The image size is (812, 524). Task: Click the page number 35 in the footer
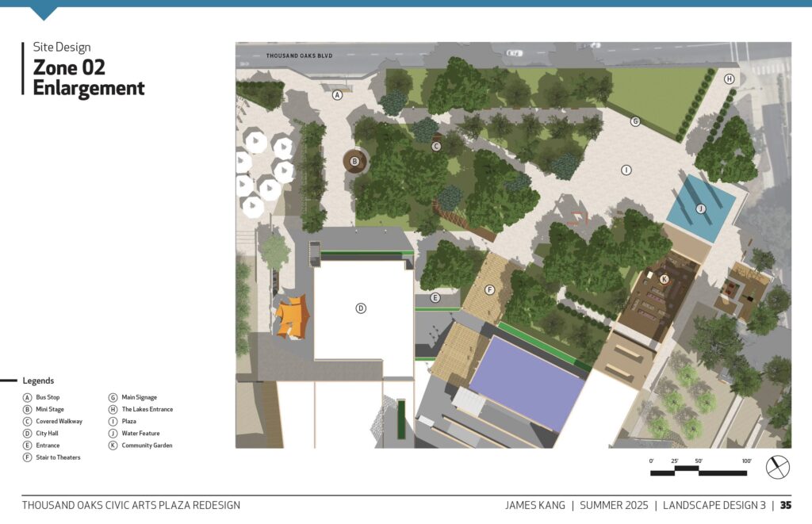coord(785,505)
